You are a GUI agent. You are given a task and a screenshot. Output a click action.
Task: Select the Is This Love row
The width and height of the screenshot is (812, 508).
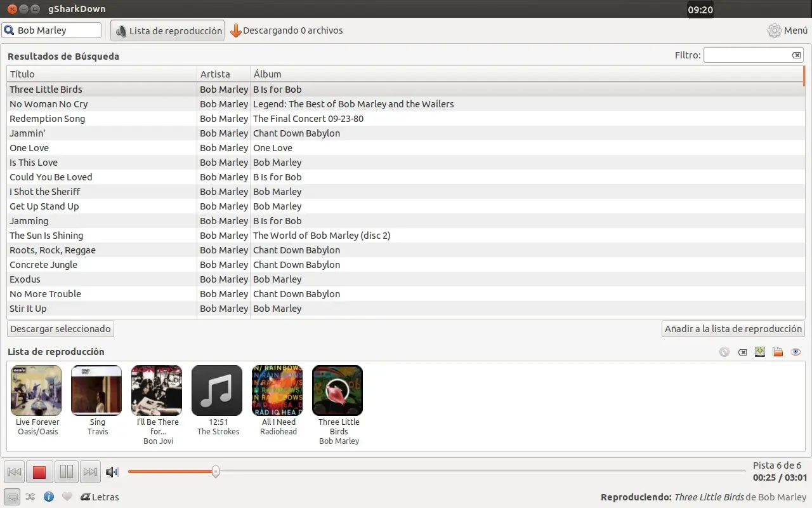pyautogui.click(x=405, y=163)
